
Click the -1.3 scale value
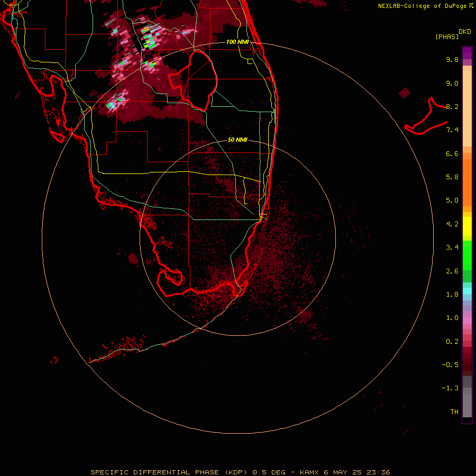coord(450,388)
